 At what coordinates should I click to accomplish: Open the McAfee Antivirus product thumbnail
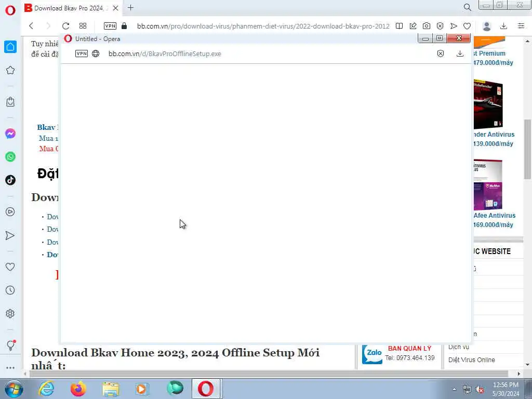click(488, 185)
